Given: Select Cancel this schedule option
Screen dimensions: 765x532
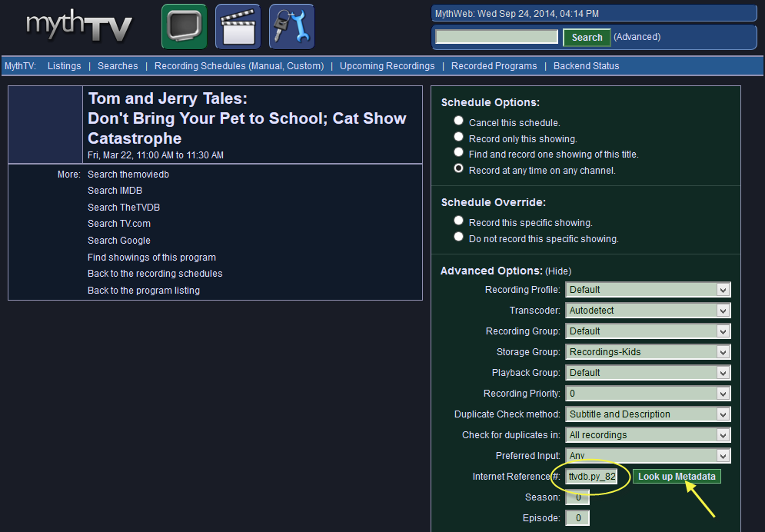Looking at the screenshot, I should pyautogui.click(x=458, y=121).
